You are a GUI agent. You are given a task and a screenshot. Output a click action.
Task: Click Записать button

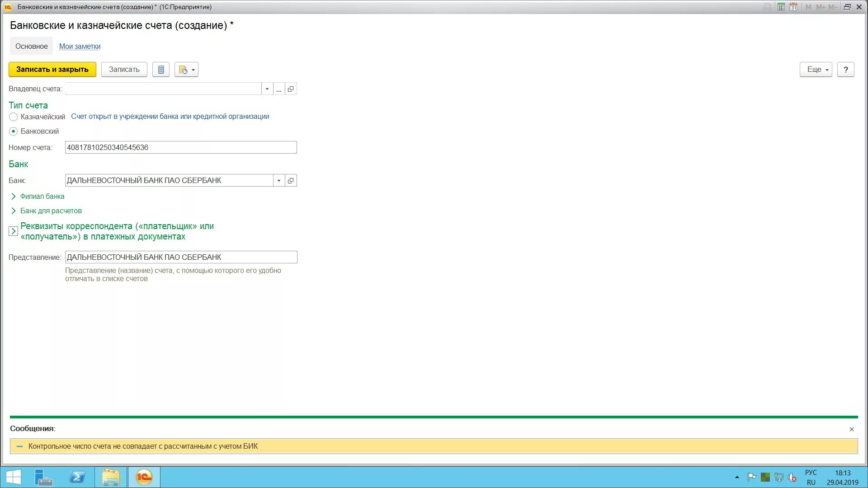click(x=124, y=69)
